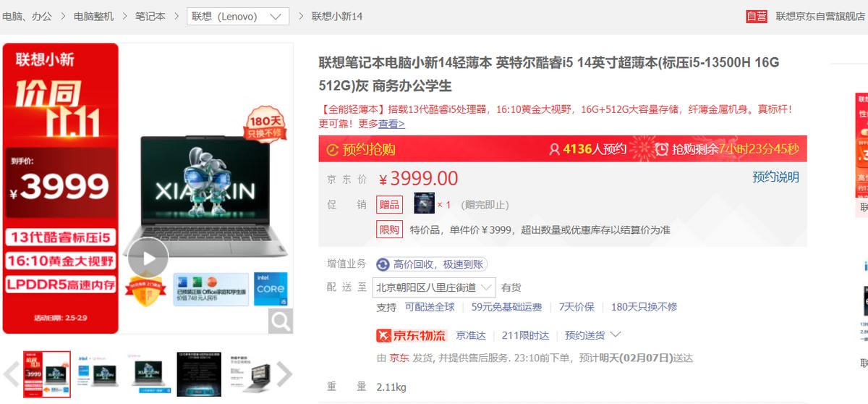868x404 pixels.
Task: Open the 联想 (Lenovo) brand dropdown
Action: pyautogui.click(x=238, y=17)
